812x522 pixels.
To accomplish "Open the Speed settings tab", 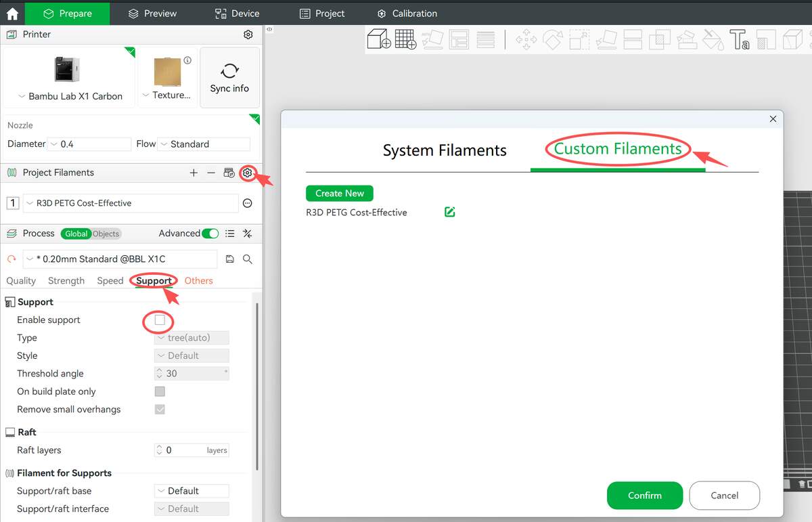I will click(x=110, y=280).
